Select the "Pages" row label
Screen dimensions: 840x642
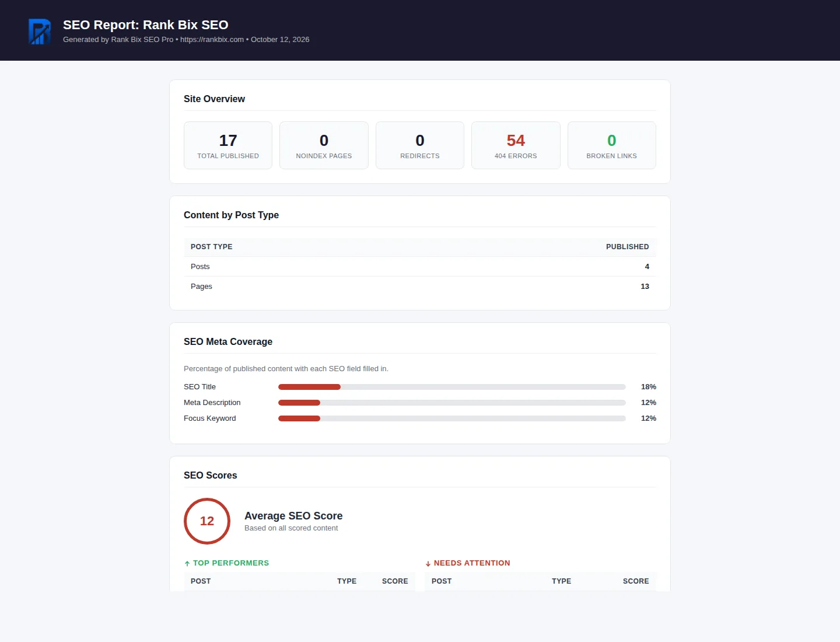coord(201,287)
